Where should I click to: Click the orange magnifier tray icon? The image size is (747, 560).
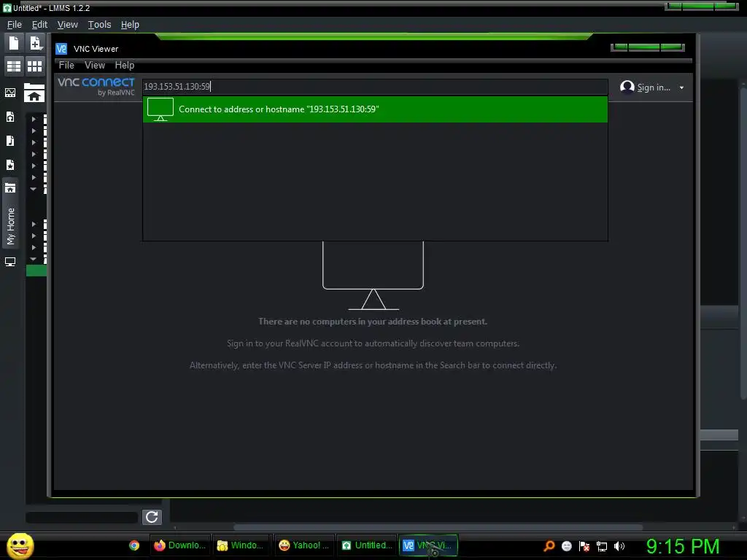coord(549,545)
